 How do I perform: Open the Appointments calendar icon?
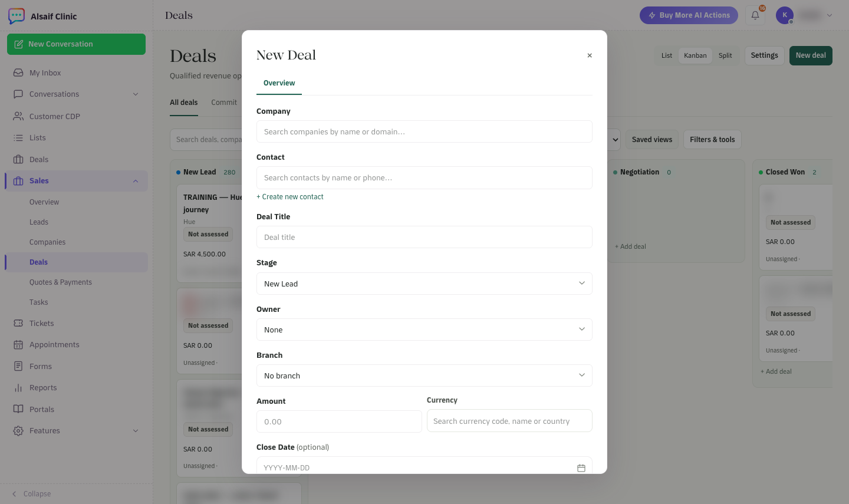pyautogui.click(x=18, y=344)
